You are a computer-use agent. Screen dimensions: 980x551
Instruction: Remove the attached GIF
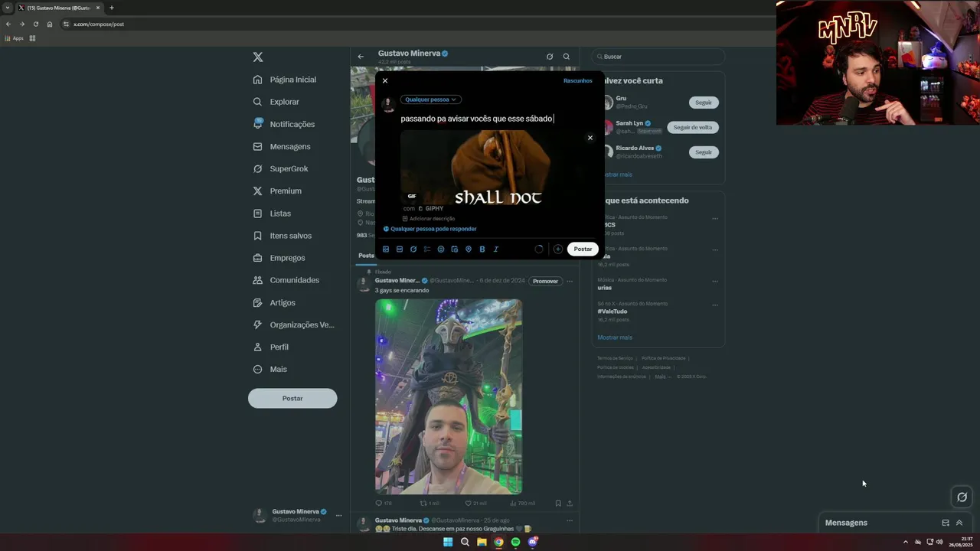click(590, 138)
